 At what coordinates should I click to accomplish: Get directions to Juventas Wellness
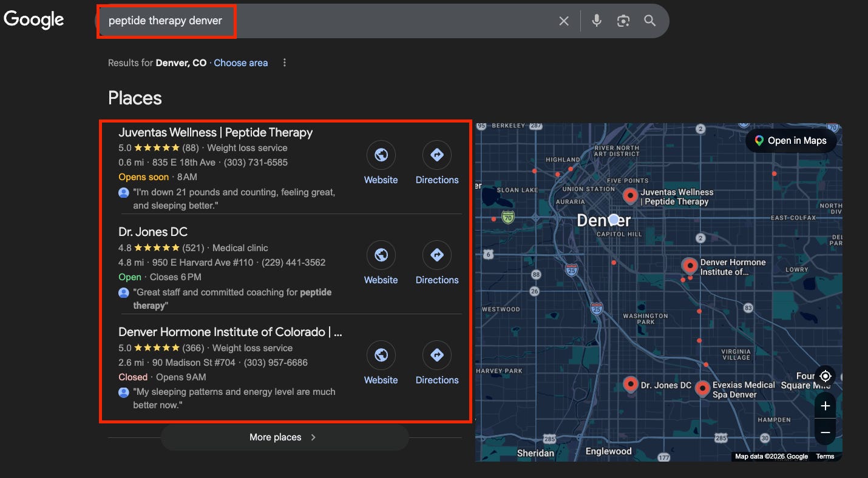(437, 156)
